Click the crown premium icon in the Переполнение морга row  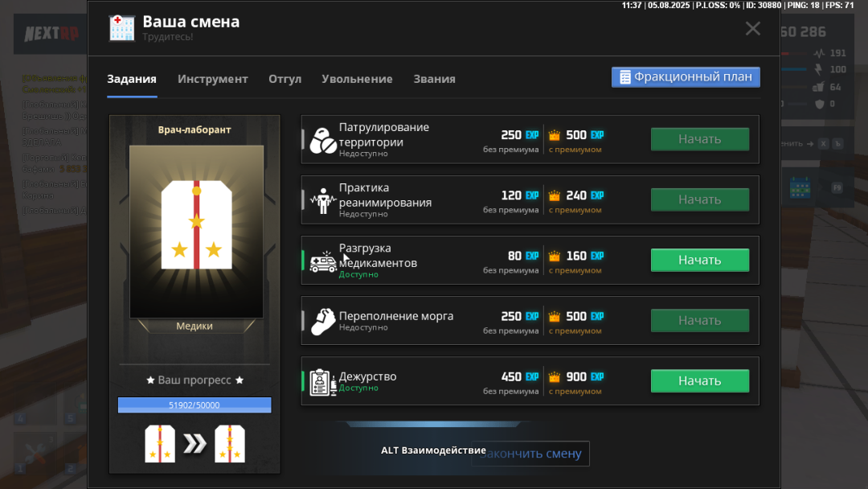554,316
